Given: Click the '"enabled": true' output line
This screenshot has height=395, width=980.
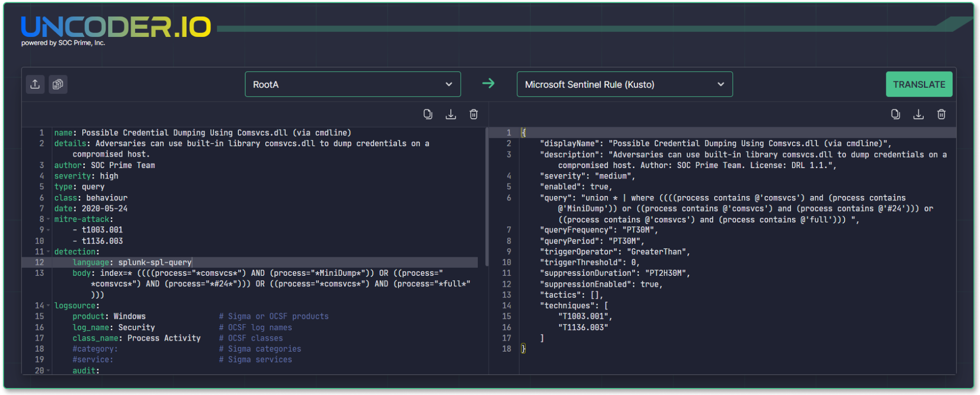Looking at the screenshot, I should click(576, 187).
